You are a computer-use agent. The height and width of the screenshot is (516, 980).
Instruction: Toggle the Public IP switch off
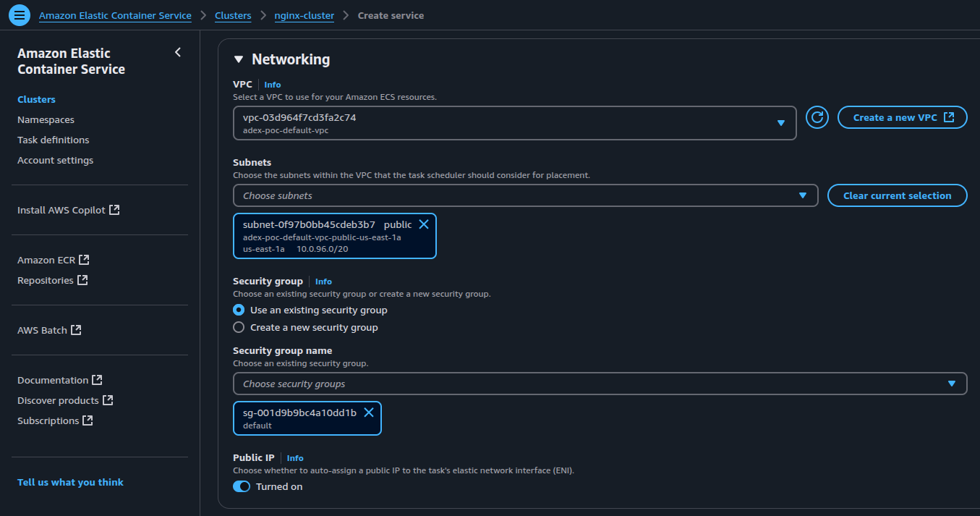point(242,486)
